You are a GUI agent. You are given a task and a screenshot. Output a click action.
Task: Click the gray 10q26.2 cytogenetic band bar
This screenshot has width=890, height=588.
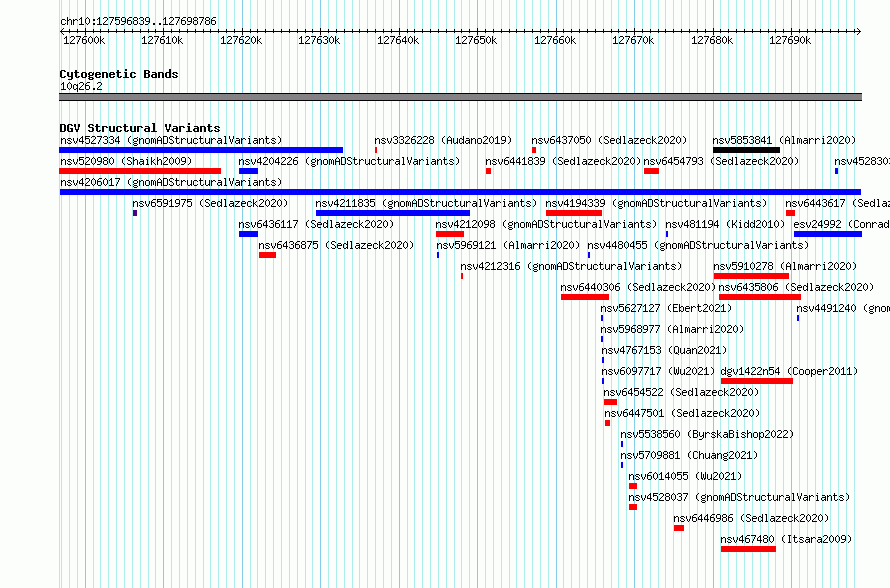click(x=460, y=97)
